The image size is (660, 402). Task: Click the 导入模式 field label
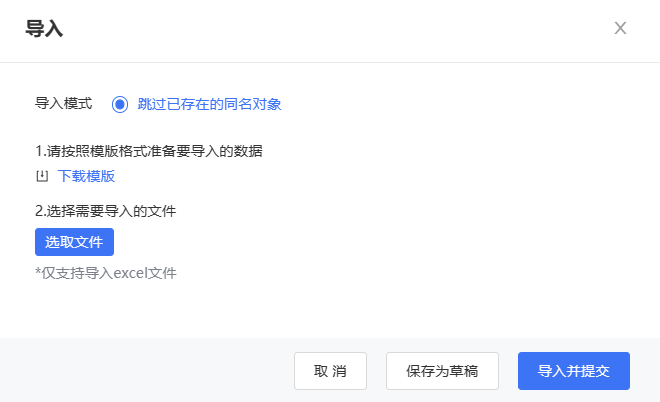coord(64,104)
